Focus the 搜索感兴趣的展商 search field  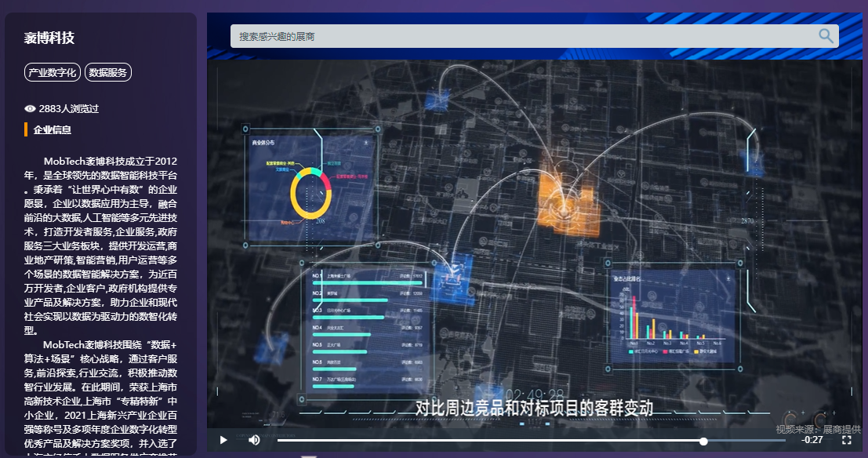pyautogui.click(x=518, y=36)
